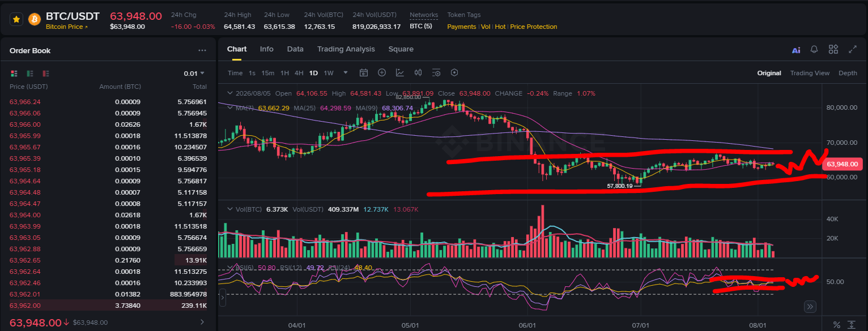Image resolution: width=868 pixels, height=331 pixels.
Task: Show sell orders only view
Action: click(x=46, y=73)
